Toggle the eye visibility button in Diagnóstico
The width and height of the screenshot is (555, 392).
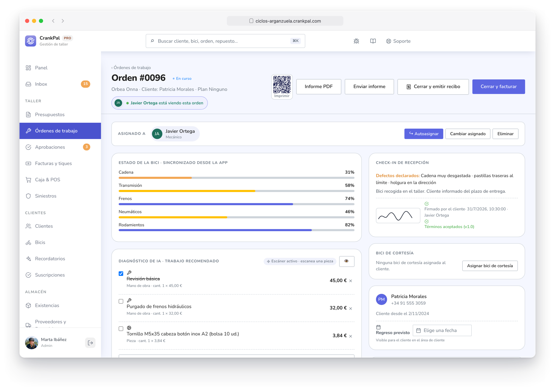(x=347, y=261)
